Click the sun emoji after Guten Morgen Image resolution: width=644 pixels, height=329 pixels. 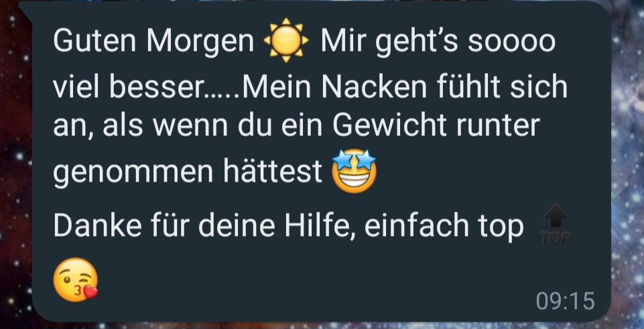coord(286,40)
